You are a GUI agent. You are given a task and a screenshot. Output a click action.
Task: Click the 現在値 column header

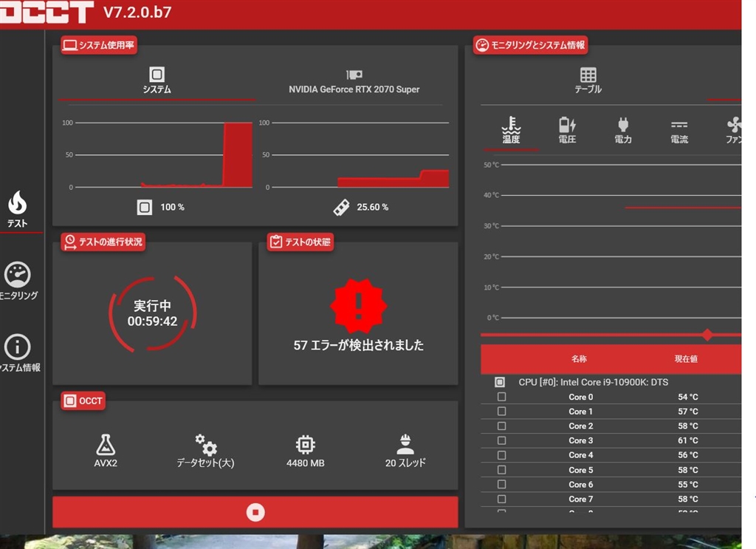(686, 359)
